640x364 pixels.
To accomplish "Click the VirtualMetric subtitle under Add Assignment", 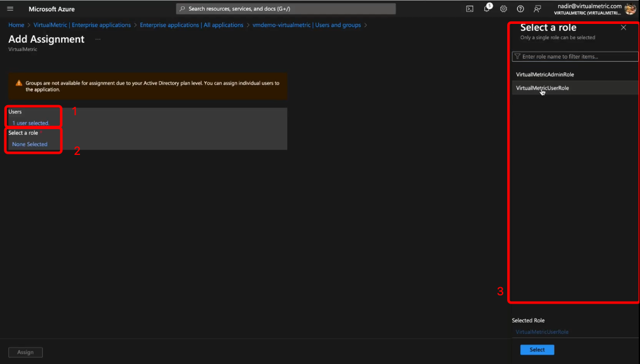I will pyautogui.click(x=23, y=49).
